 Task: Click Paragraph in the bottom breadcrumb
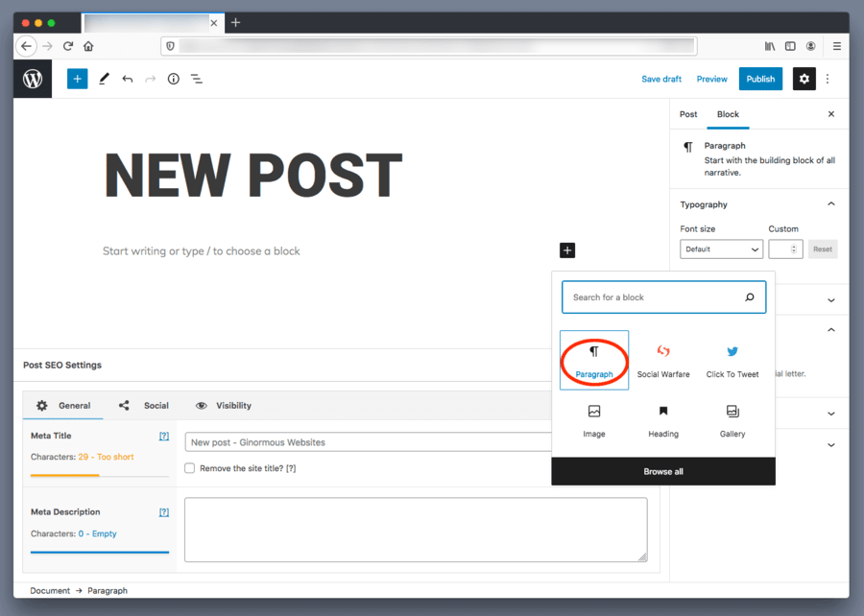click(108, 591)
